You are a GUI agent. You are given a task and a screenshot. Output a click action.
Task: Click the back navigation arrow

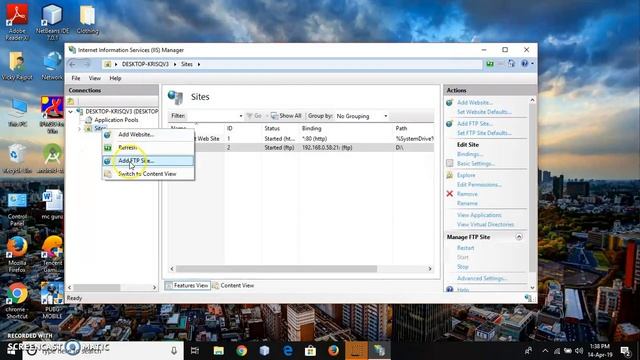click(73, 64)
